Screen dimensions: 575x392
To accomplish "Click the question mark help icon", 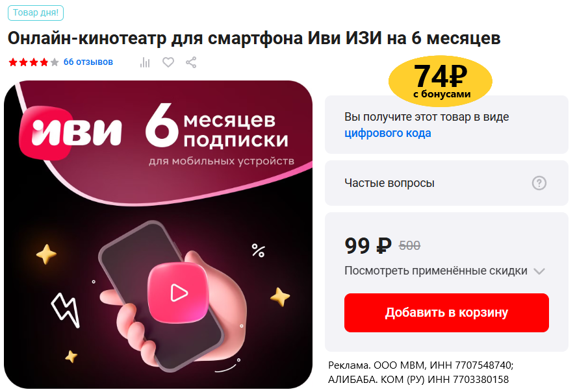I will point(539,183).
